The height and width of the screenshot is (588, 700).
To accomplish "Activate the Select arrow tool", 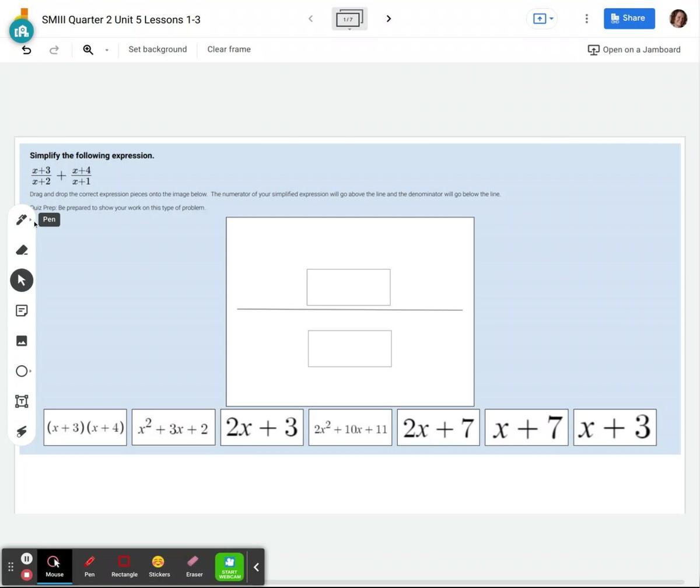I will click(x=22, y=281).
